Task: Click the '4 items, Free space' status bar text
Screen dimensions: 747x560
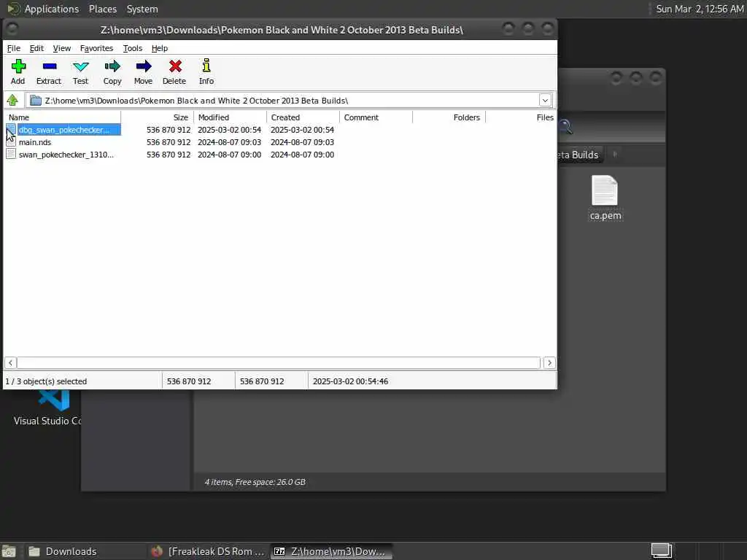Action: point(255,482)
